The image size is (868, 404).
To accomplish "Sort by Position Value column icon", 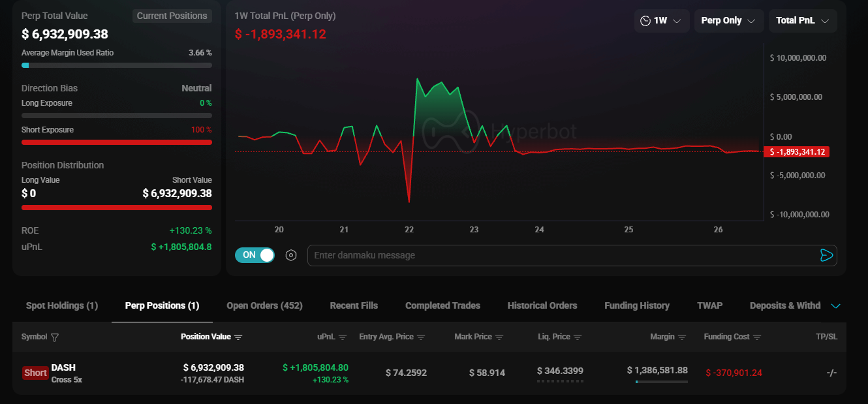I will [238, 337].
